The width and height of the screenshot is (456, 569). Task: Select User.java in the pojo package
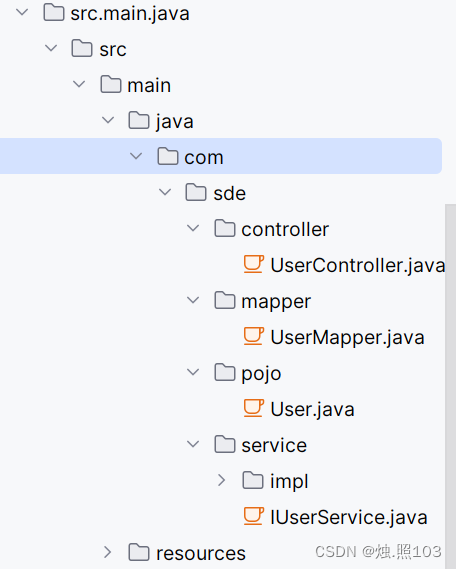(x=312, y=409)
